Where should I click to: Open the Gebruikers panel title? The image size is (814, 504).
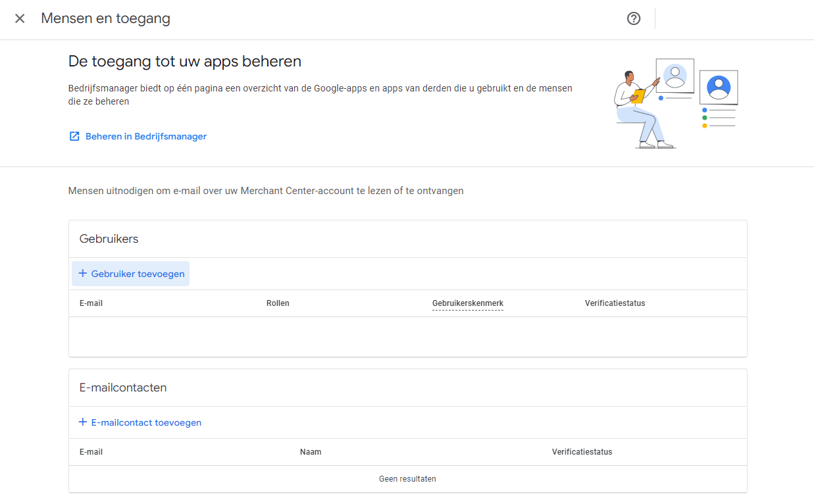click(109, 239)
